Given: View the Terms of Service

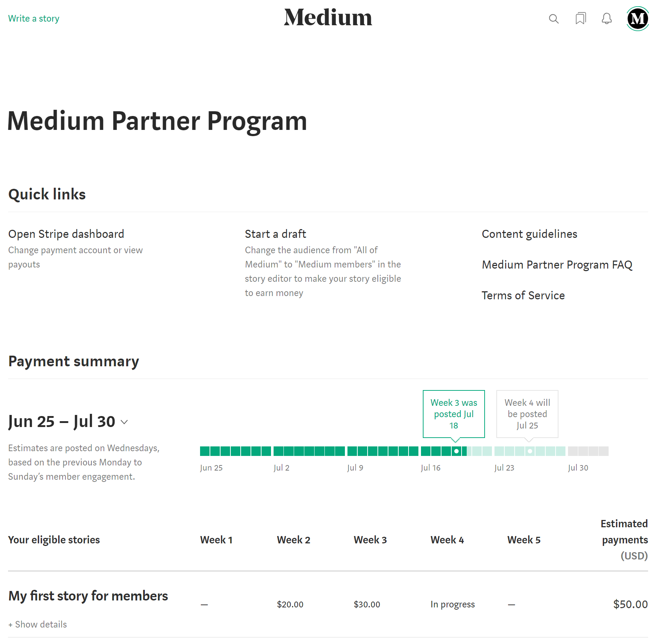Looking at the screenshot, I should (x=523, y=296).
